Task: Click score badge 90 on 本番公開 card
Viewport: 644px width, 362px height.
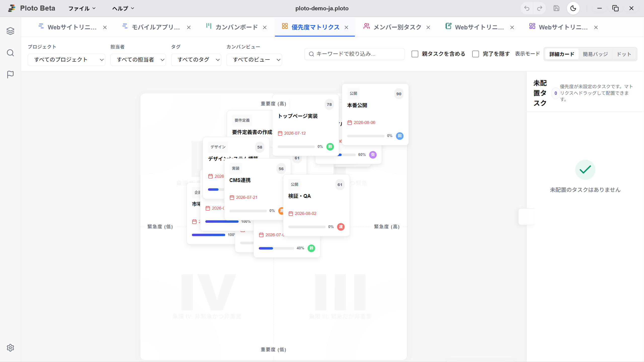Action: 399,94
